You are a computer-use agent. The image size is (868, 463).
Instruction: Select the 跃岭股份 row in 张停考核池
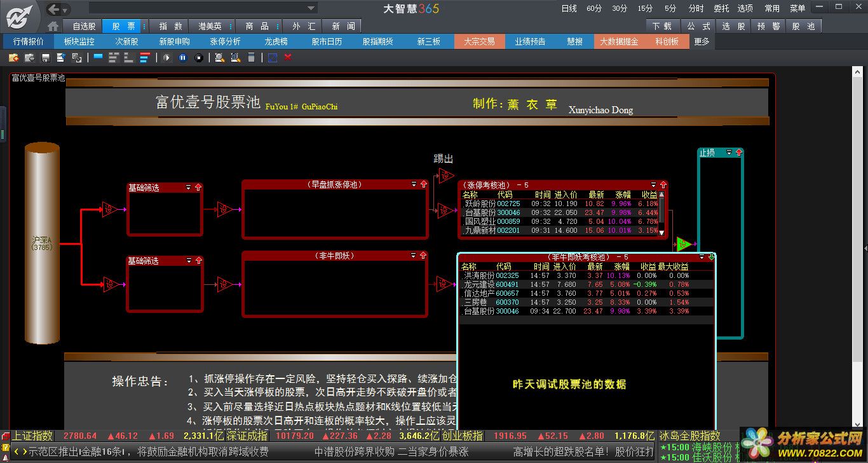pyautogui.click(x=559, y=204)
